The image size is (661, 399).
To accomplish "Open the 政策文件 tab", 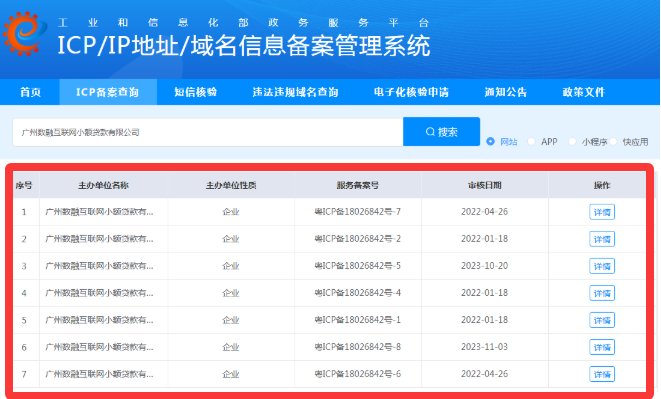I will coord(583,92).
